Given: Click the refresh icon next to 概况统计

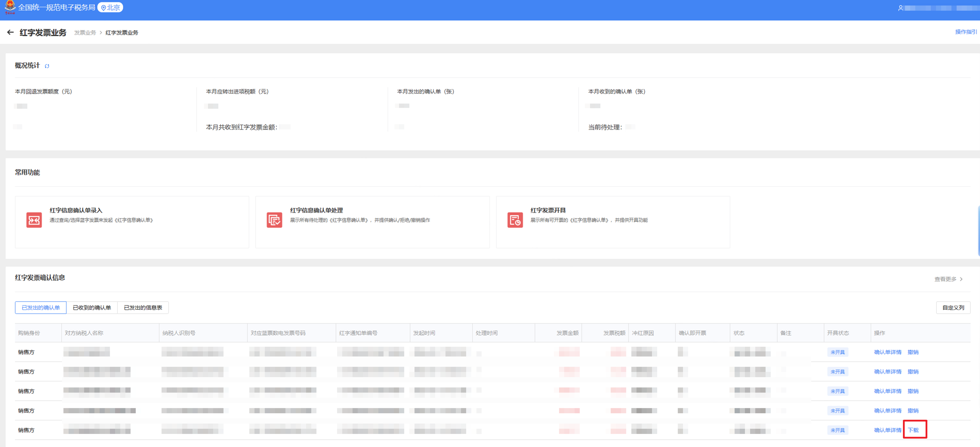Looking at the screenshot, I should 47,66.
